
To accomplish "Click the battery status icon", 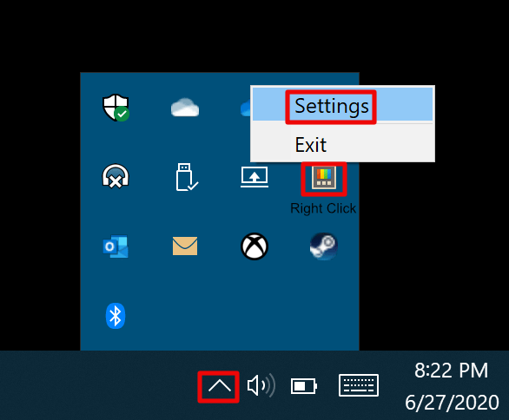I will (x=304, y=386).
